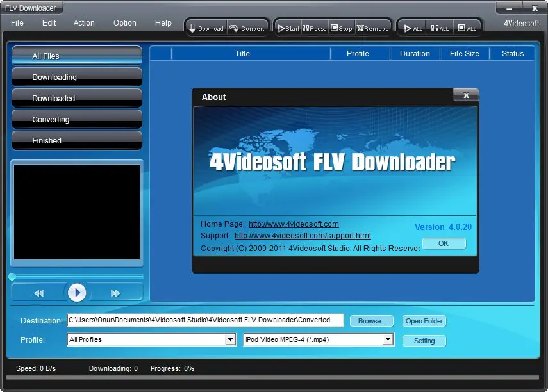
Task: Open the File menu
Action: (x=17, y=23)
